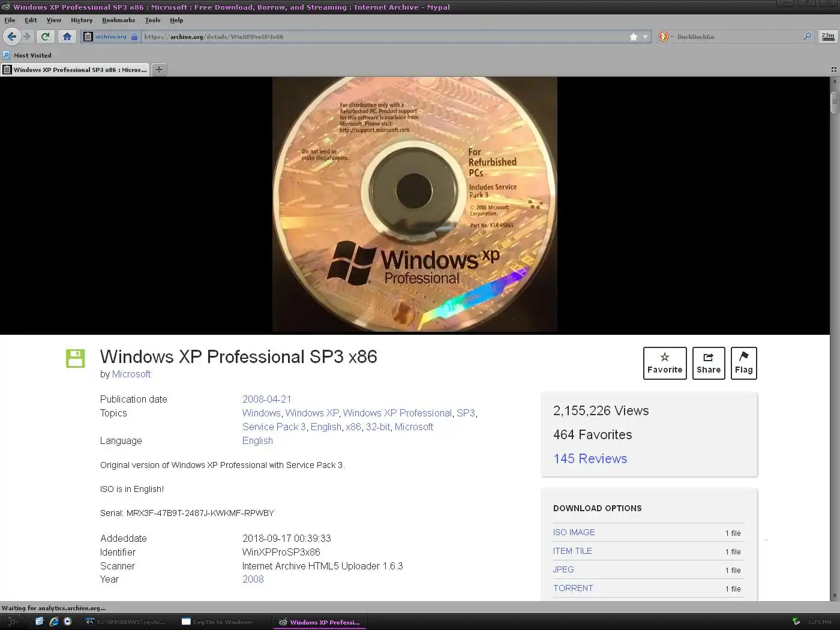Open the Microsoft creator link
The height and width of the screenshot is (630, 840).
tap(131, 374)
